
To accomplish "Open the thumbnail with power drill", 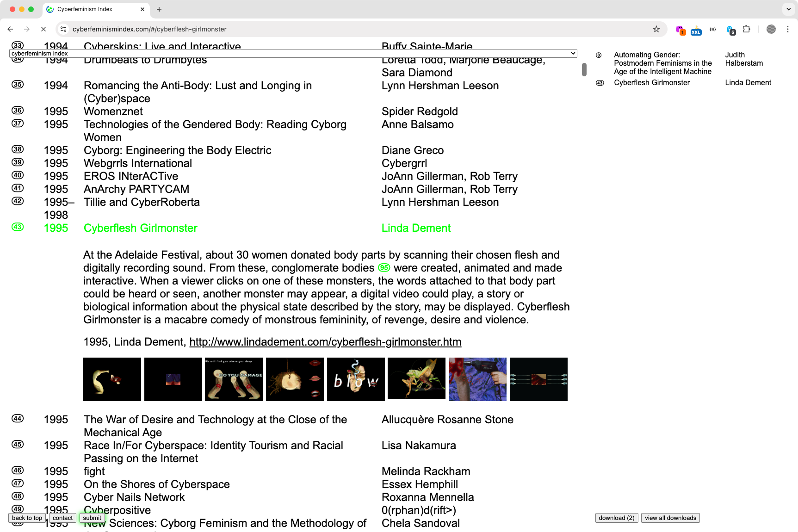I will (477, 379).
